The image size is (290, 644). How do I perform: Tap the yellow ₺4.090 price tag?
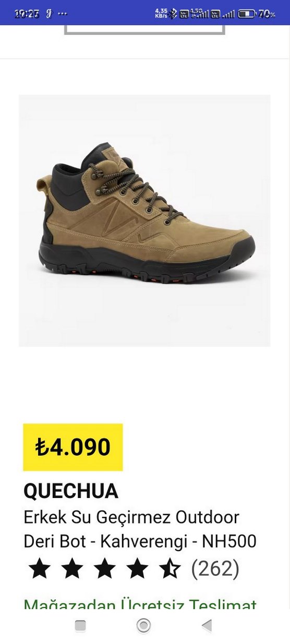click(x=73, y=447)
